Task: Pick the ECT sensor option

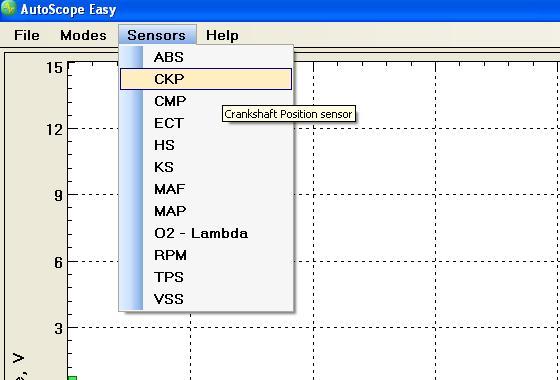Action: click(206, 123)
